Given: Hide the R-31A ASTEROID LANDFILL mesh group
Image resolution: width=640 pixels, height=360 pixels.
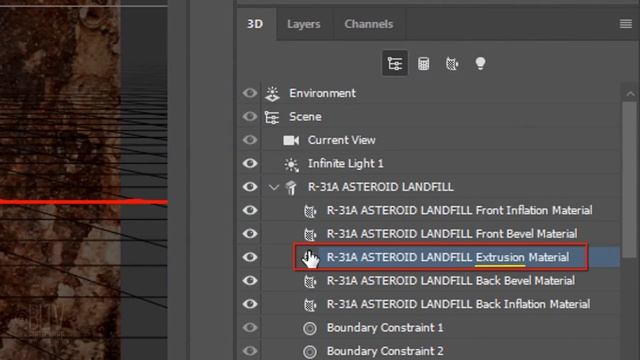Looking at the screenshot, I should [x=250, y=187].
